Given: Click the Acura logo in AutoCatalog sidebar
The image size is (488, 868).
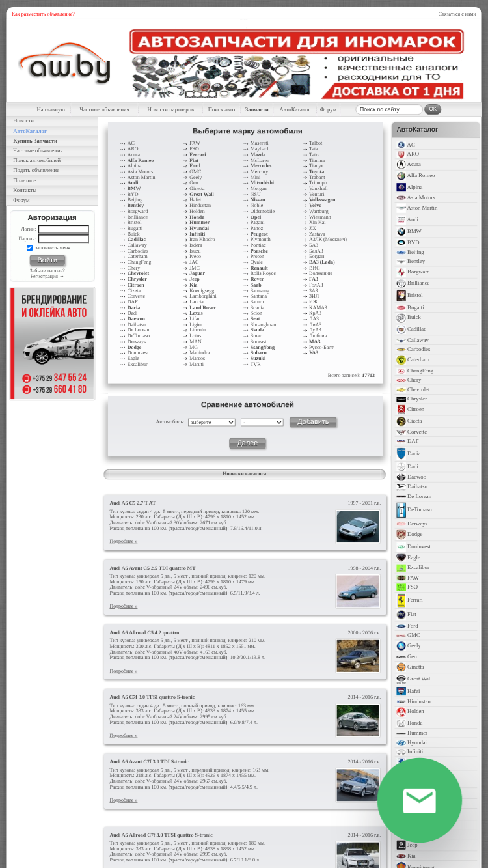Looking at the screenshot, I should pyautogui.click(x=401, y=165).
